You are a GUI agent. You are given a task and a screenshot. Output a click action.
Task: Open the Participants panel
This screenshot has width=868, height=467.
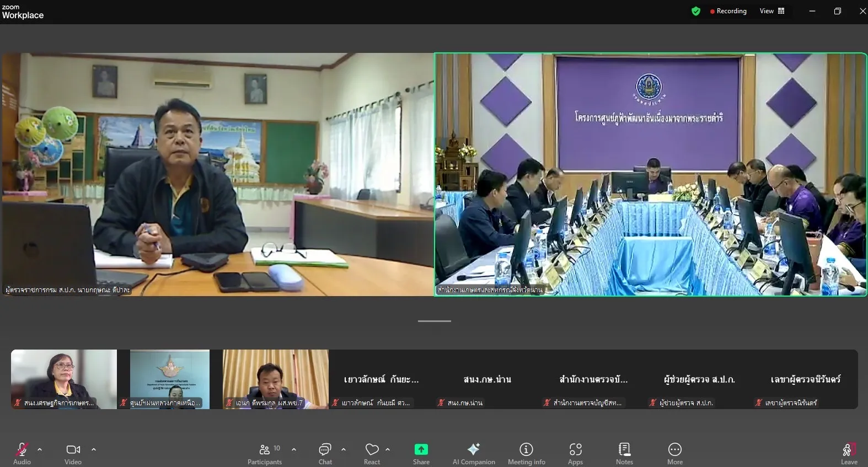point(265,453)
